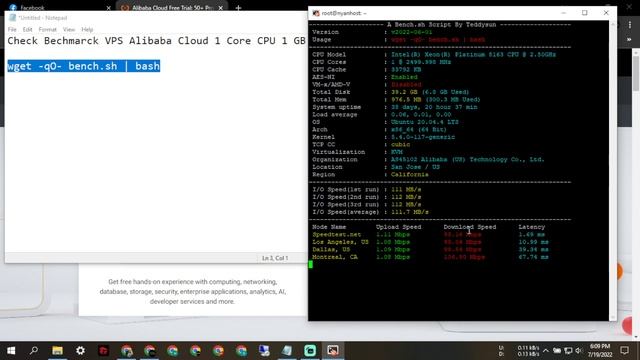This screenshot has width=640, height=360.
Task: Click the VM-x/AMD-V Disabled value
Action: [x=406, y=84]
